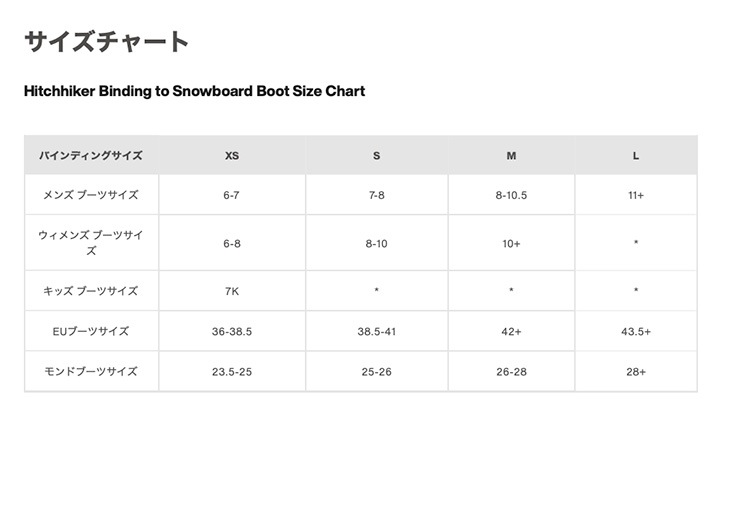
Task: Click the モンドブーツサイズ row label
Action: [x=91, y=371]
